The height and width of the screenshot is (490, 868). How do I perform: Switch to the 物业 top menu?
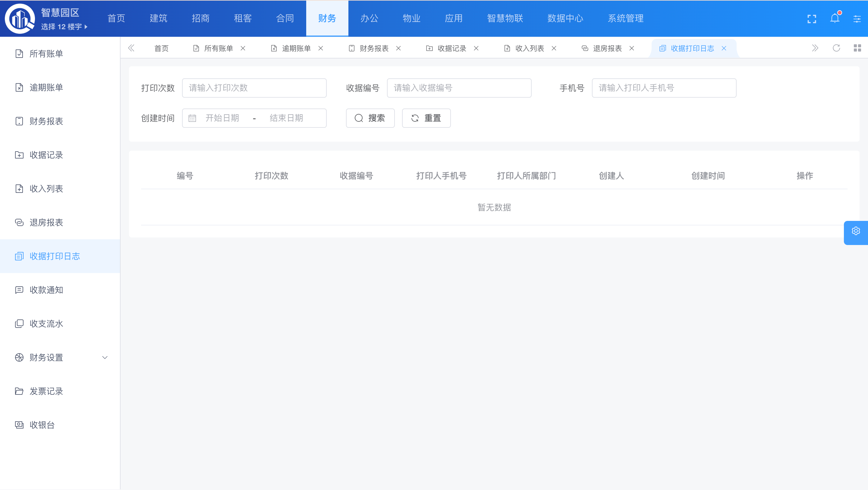point(411,19)
